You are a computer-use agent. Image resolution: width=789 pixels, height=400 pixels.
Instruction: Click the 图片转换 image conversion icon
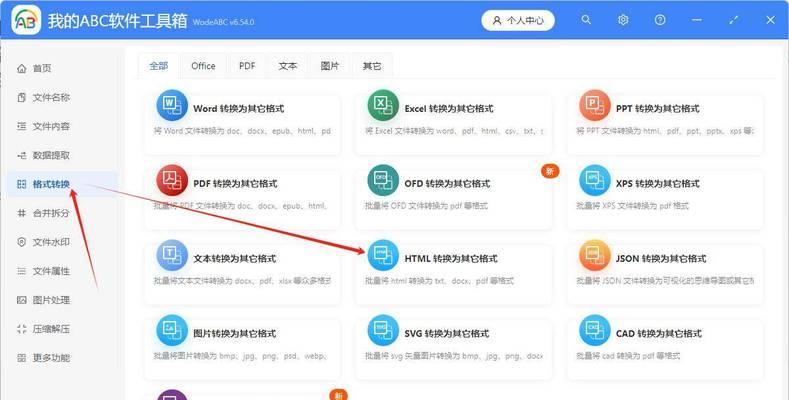(172, 330)
